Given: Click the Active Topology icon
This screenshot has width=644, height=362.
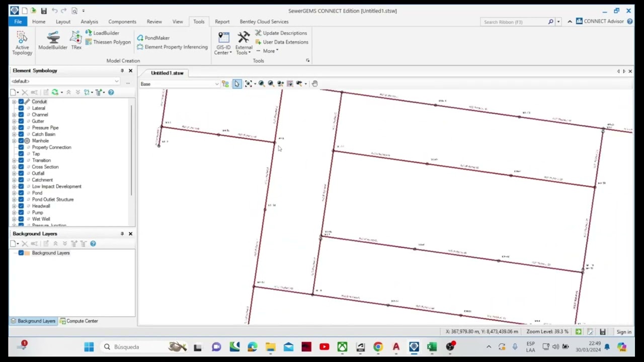Looking at the screenshot, I should click(x=22, y=43).
